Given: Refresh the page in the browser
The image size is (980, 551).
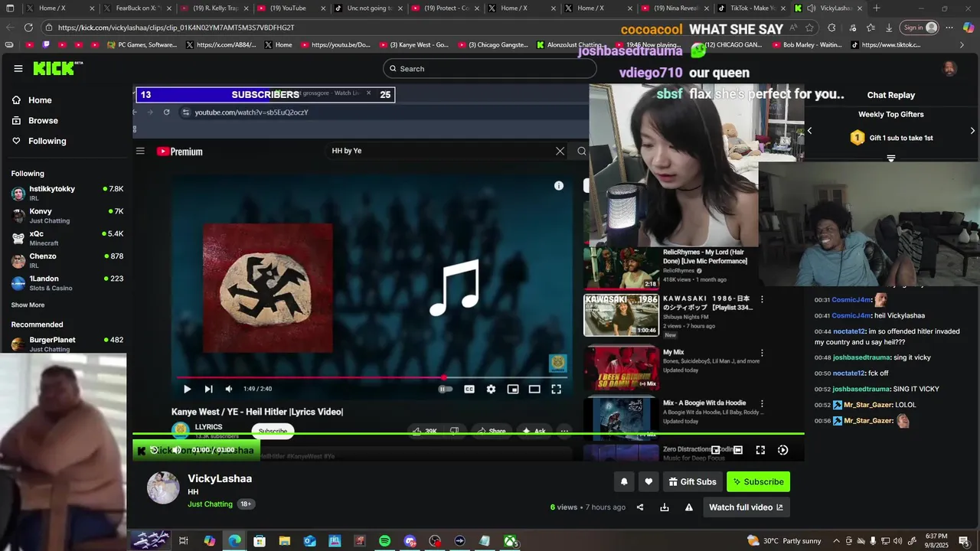Looking at the screenshot, I should [28, 28].
